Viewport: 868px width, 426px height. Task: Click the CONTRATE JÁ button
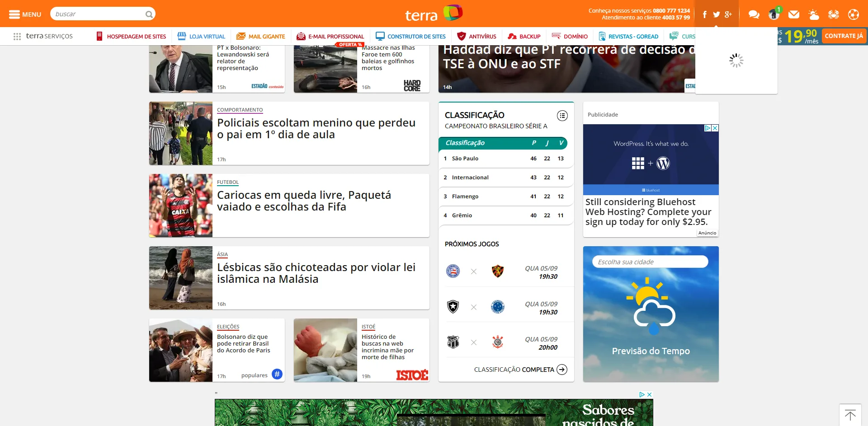844,36
